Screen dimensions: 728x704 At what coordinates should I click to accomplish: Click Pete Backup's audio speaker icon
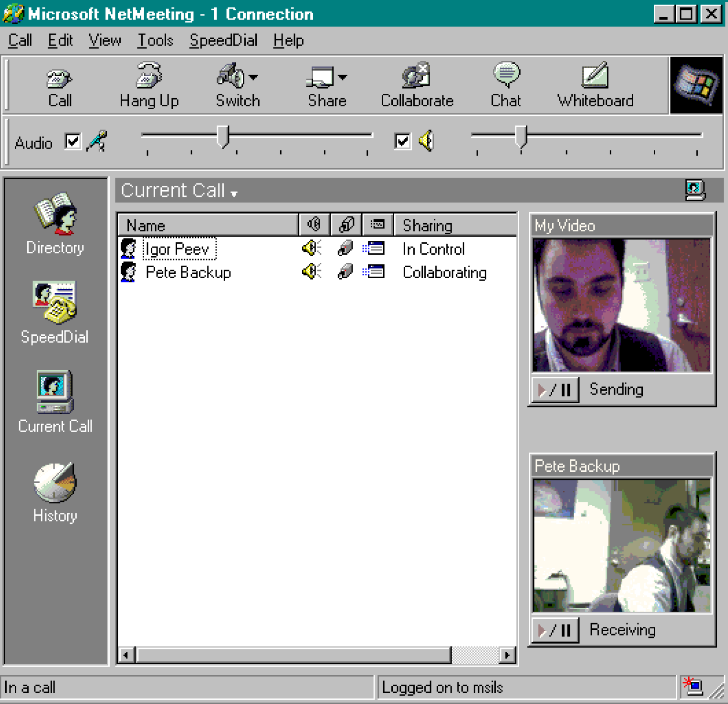(x=311, y=272)
